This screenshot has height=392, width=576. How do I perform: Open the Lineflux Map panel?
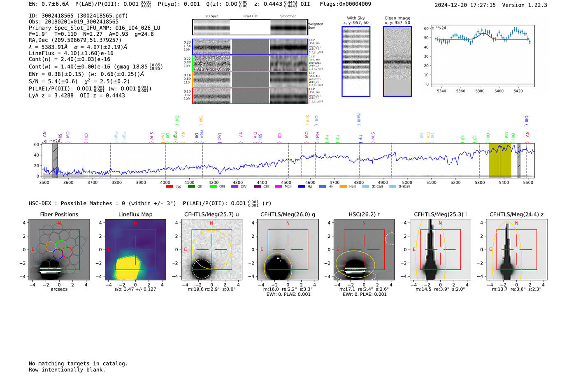135,250
